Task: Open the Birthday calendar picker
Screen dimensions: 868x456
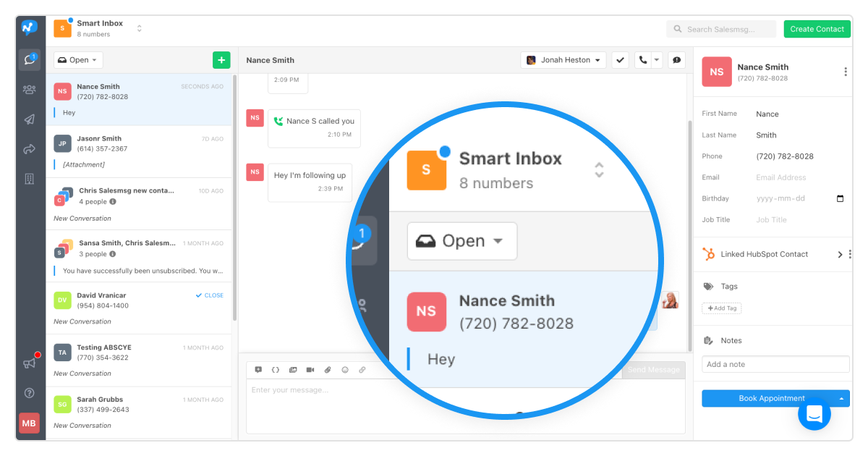Action: click(840, 198)
